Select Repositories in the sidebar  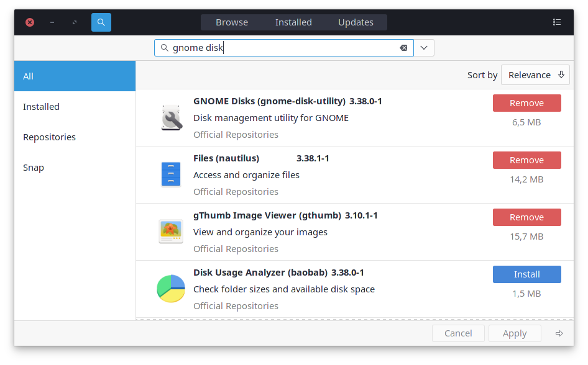pos(75,137)
